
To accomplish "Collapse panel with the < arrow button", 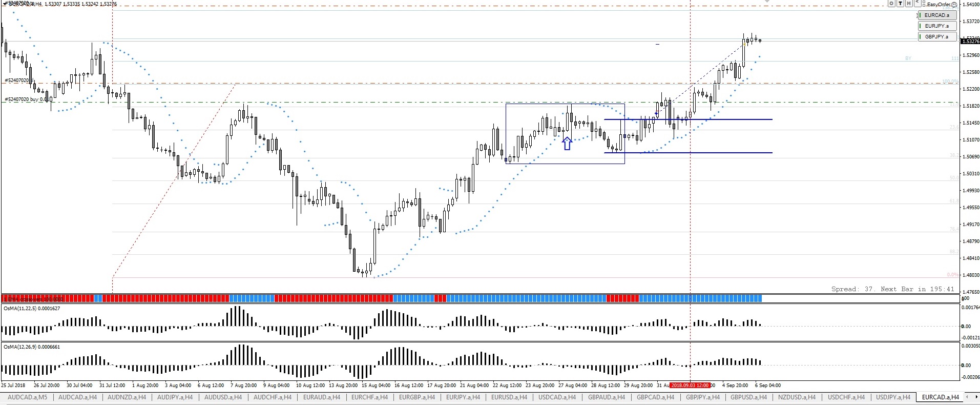I will coord(917,3).
